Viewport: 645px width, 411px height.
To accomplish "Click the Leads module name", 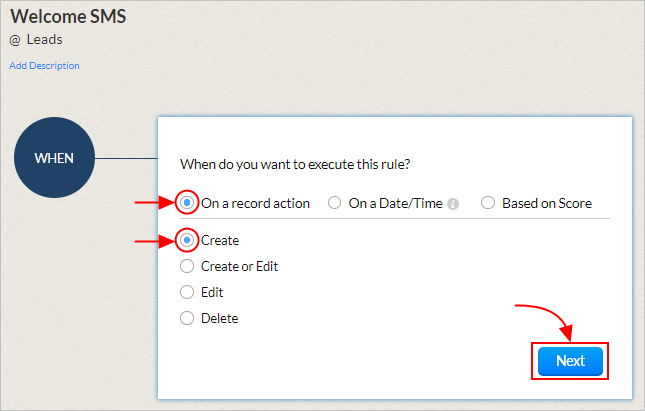I will click(44, 39).
